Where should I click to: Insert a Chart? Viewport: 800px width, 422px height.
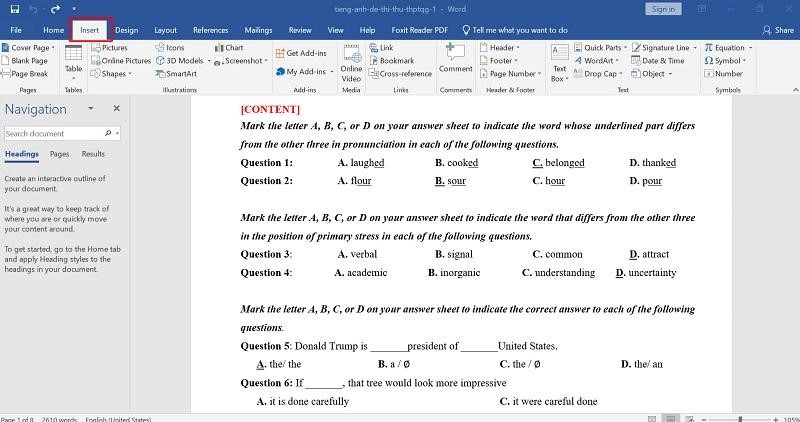(229, 47)
